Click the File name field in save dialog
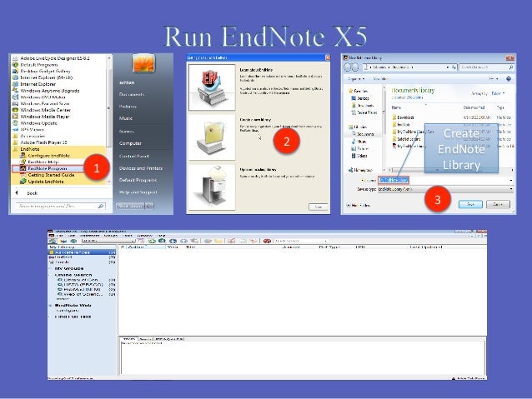The width and height of the screenshot is (532, 399). point(445,180)
